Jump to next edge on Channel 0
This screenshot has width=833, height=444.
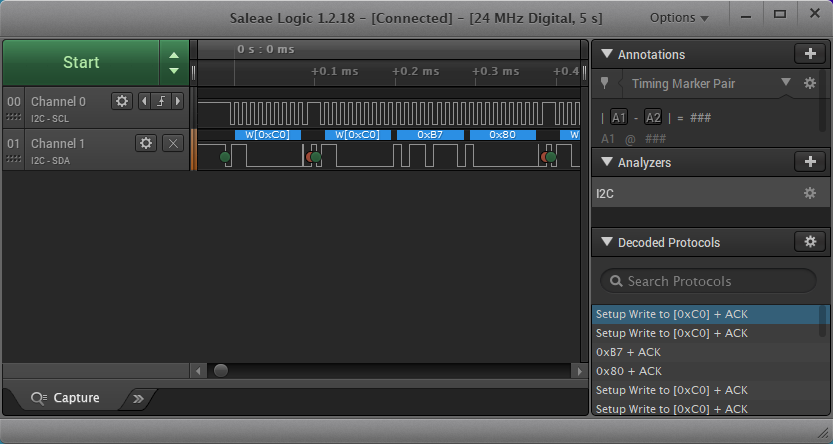tap(178, 101)
